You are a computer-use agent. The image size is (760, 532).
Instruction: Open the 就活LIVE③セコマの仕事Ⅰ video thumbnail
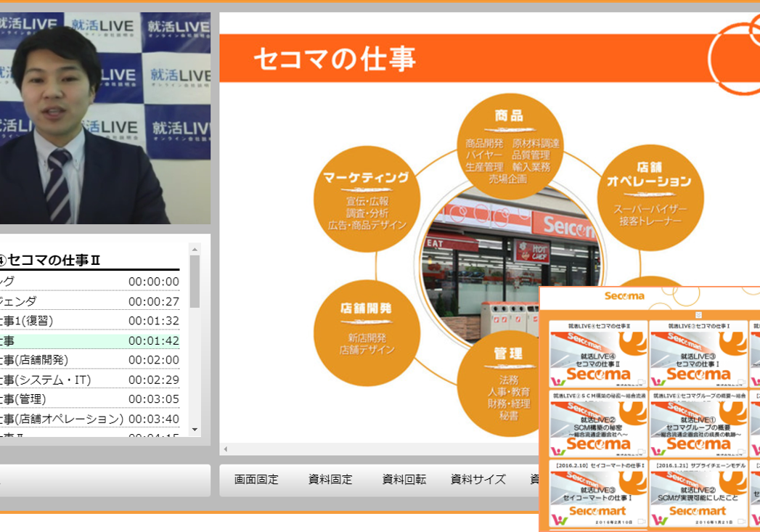pyautogui.click(x=698, y=353)
